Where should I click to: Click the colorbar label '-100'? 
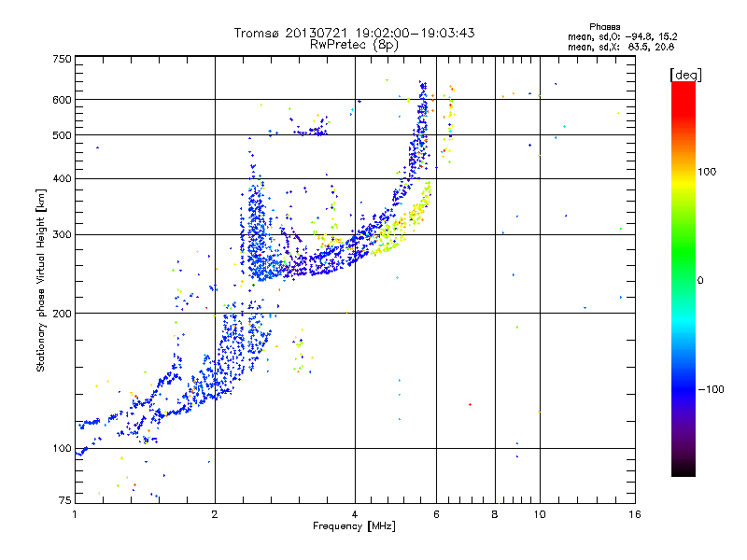point(711,389)
